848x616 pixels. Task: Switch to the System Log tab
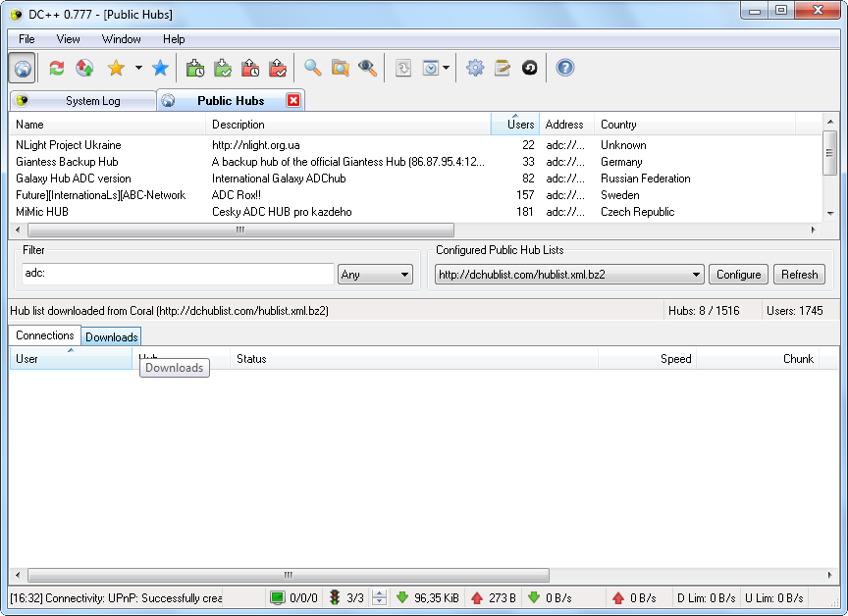pyautogui.click(x=83, y=101)
